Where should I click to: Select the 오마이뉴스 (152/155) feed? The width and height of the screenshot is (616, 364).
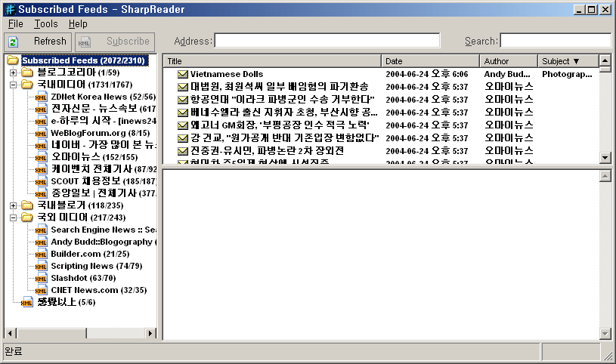click(94, 157)
